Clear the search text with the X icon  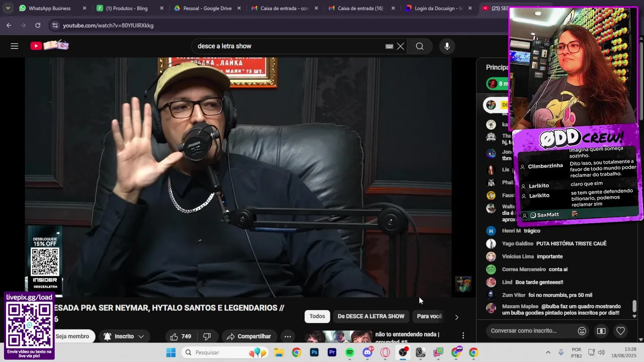pos(400,46)
